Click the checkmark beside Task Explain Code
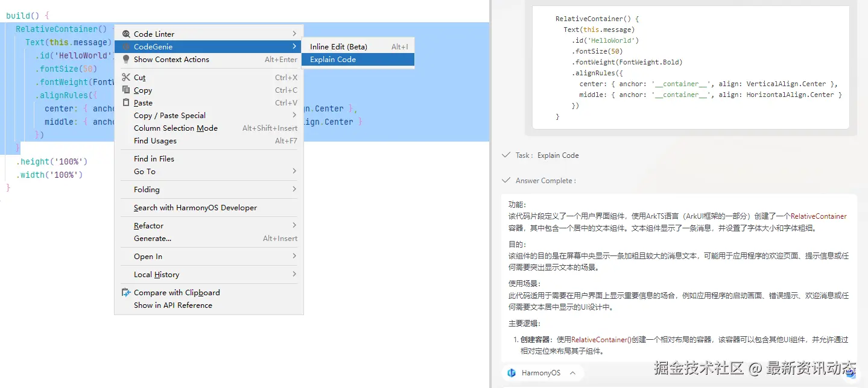Image resolution: width=868 pixels, height=388 pixels. [506, 155]
